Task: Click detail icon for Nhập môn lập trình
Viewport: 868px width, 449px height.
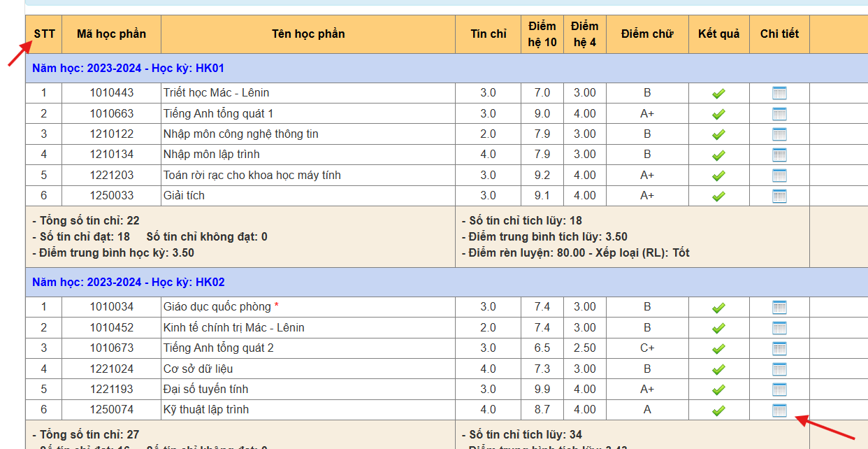Action: (x=779, y=155)
